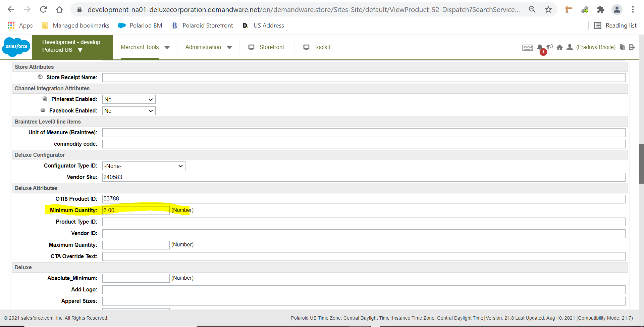This screenshot has width=644, height=327.
Task: Open the Toolkit link
Action: click(322, 47)
